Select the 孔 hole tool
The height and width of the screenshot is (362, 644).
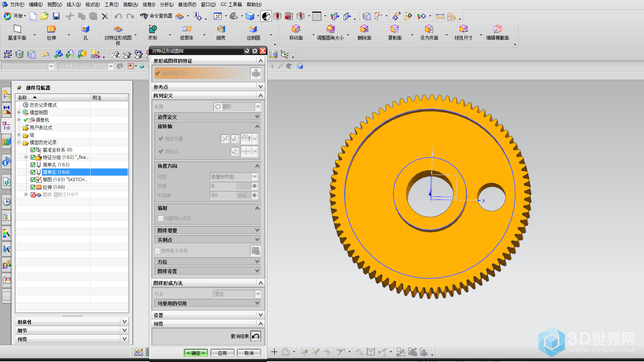click(85, 33)
